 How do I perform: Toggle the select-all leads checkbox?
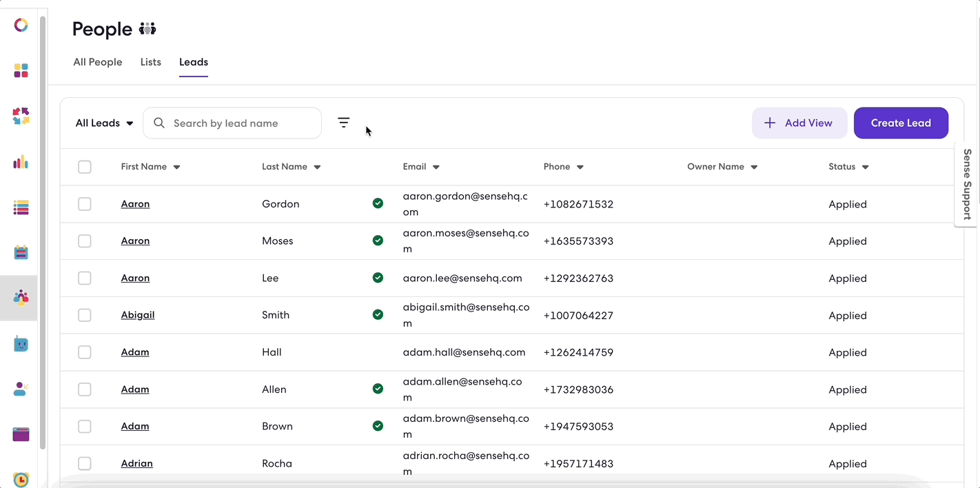pyautogui.click(x=85, y=167)
